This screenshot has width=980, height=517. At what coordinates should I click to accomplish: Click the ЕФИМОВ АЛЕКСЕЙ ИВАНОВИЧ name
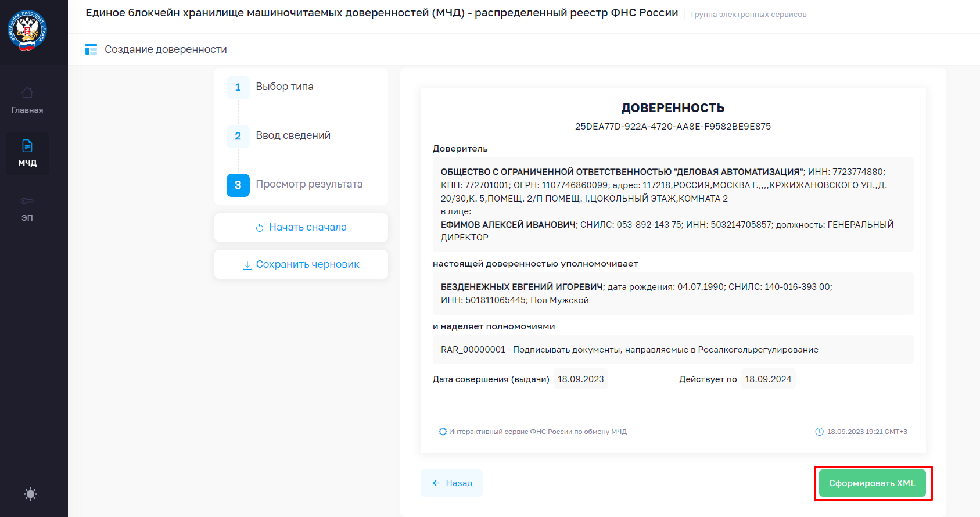point(508,224)
